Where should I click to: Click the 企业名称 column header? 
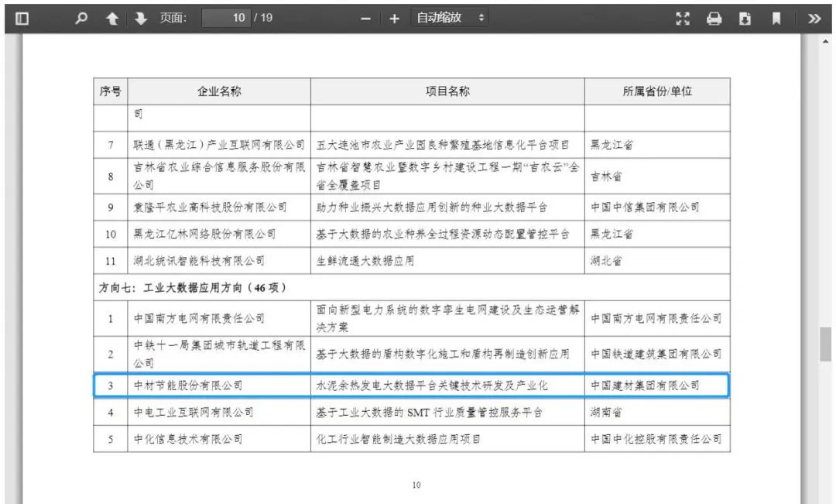(219, 91)
